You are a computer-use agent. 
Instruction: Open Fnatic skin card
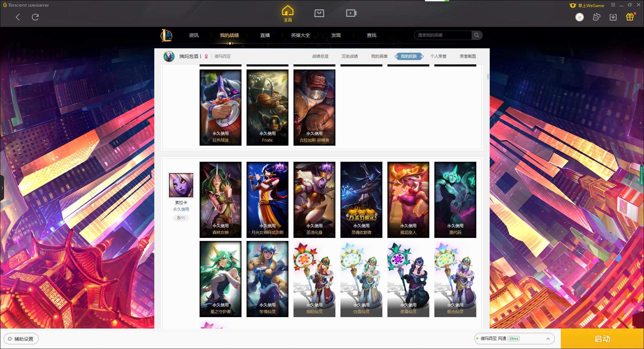coord(267,107)
